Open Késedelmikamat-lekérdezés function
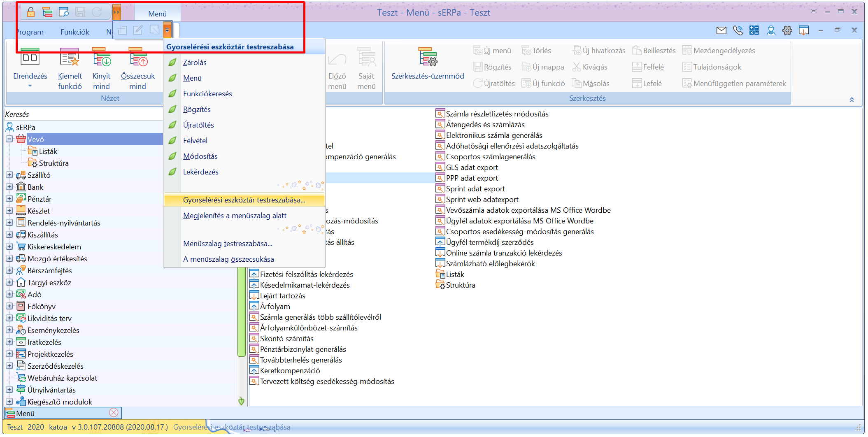This screenshot has height=437, width=868. click(300, 285)
